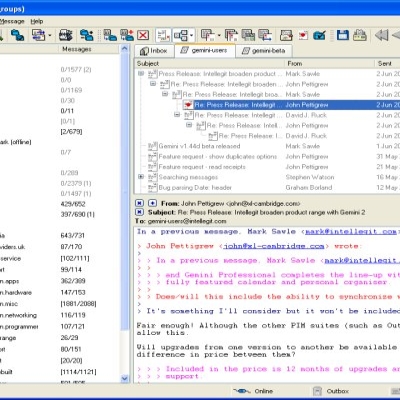
Task: Open dropdown arrow beside send-receive icon
Action: point(50,35)
